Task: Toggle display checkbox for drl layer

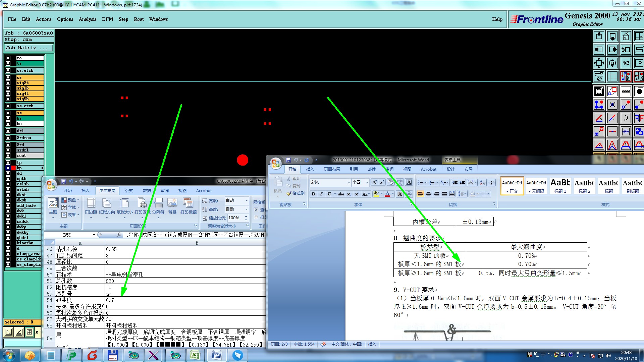Action: click(8, 131)
